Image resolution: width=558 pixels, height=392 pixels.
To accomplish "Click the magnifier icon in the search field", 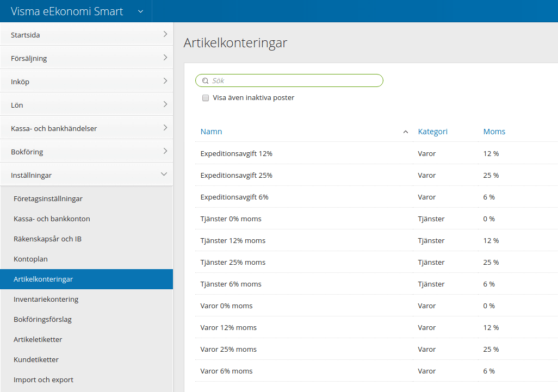I will click(x=205, y=81).
